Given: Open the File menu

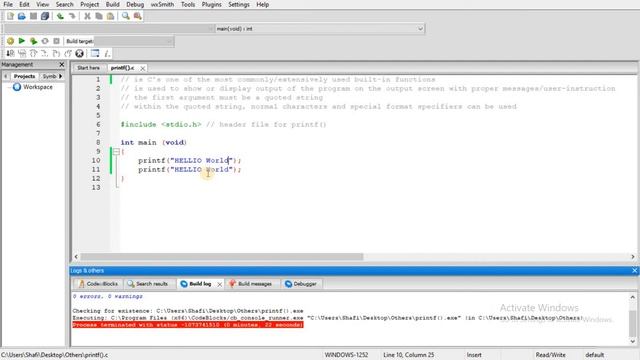Looking at the screenshot, I should 8,4.
